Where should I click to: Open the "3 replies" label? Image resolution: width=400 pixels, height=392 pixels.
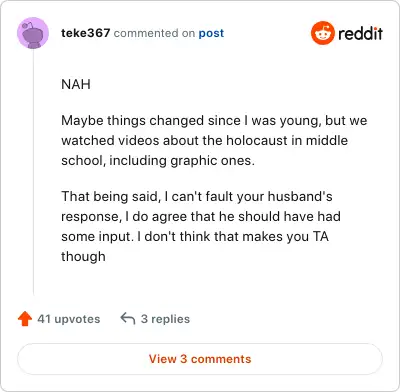[165, 319]
